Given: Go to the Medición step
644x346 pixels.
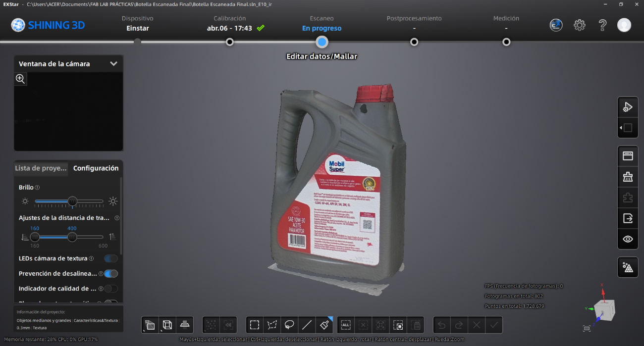Looking at the screenshot, I should [x=506, y=23].
